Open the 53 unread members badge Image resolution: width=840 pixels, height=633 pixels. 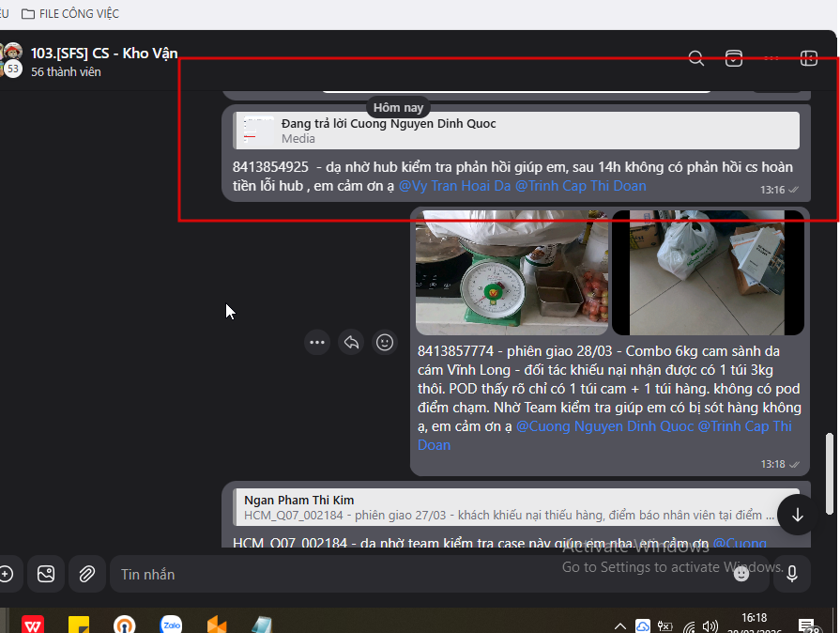click(x=13, y=69)
